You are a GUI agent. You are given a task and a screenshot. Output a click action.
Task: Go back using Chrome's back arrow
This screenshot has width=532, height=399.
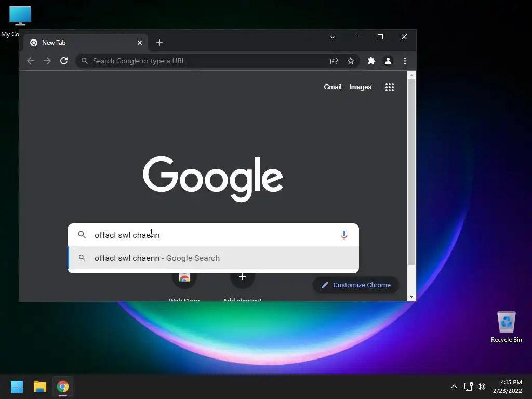tap(31, 61)
